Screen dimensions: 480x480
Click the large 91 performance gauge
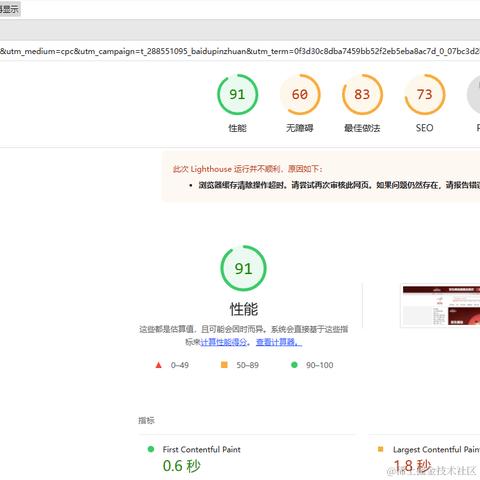[x=243, y=269]
